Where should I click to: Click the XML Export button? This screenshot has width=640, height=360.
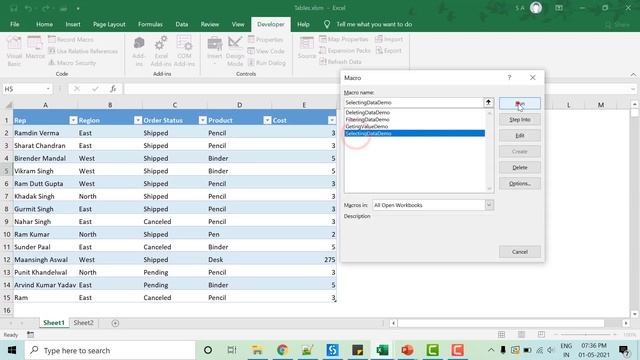click(x=389, y=51)
